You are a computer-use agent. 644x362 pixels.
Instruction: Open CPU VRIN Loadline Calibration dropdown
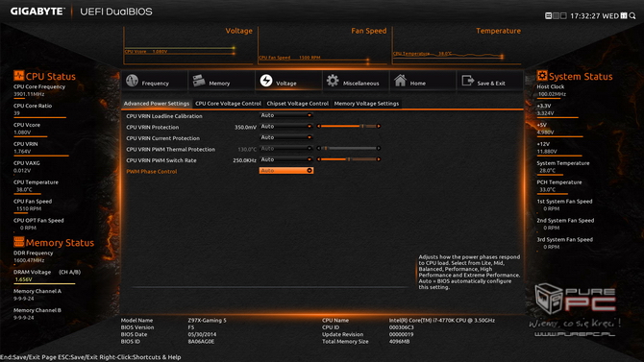pos(286,115)
